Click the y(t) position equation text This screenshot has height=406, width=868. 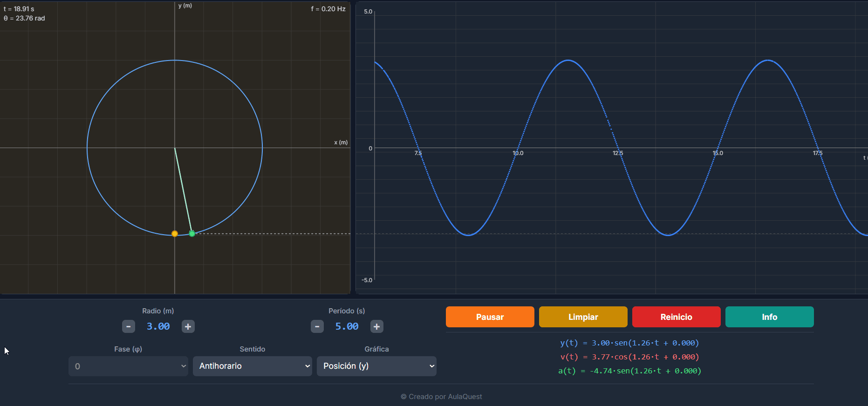click(x=629, y=343)
